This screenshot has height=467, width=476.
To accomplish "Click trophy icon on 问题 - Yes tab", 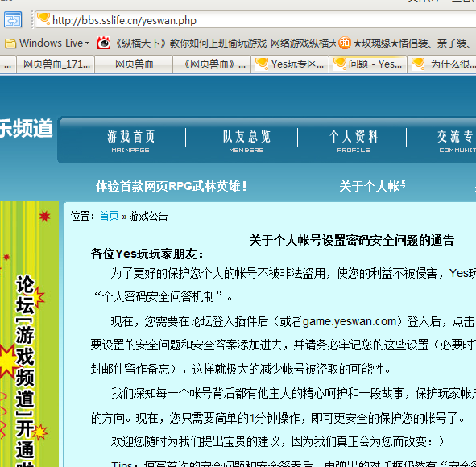I will click(x=340, y=64).
